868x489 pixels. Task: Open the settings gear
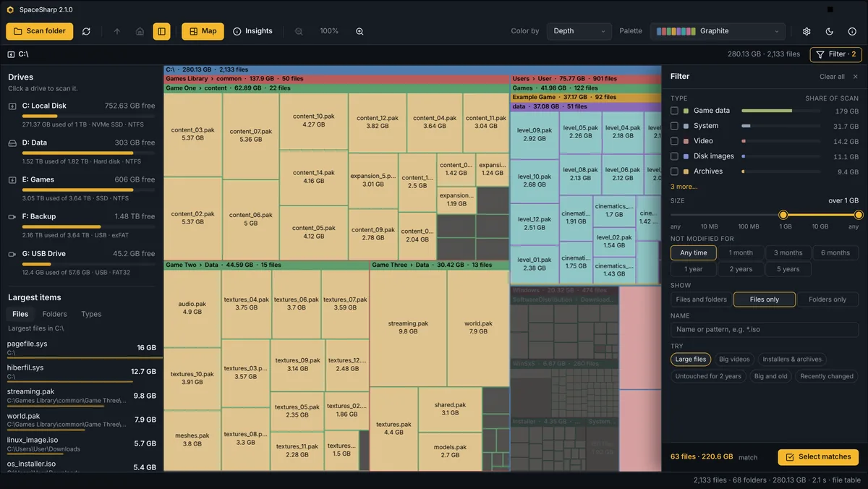807,31
